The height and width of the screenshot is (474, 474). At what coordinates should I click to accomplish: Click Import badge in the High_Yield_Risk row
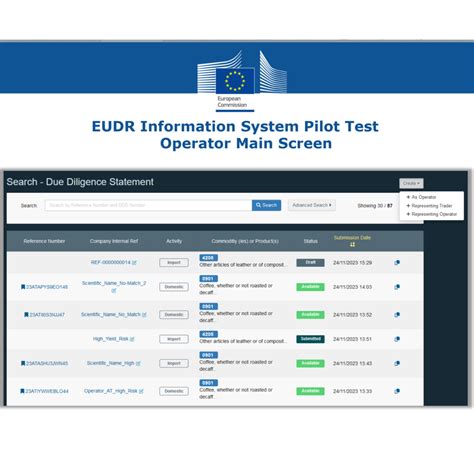[x=174, y=339]
